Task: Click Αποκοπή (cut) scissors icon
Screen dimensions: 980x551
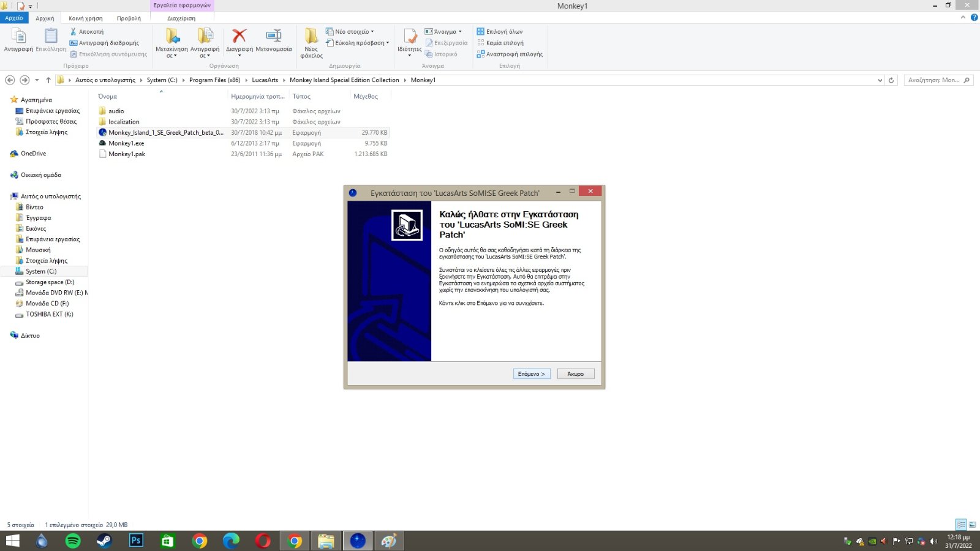Action: coord(73,31)
